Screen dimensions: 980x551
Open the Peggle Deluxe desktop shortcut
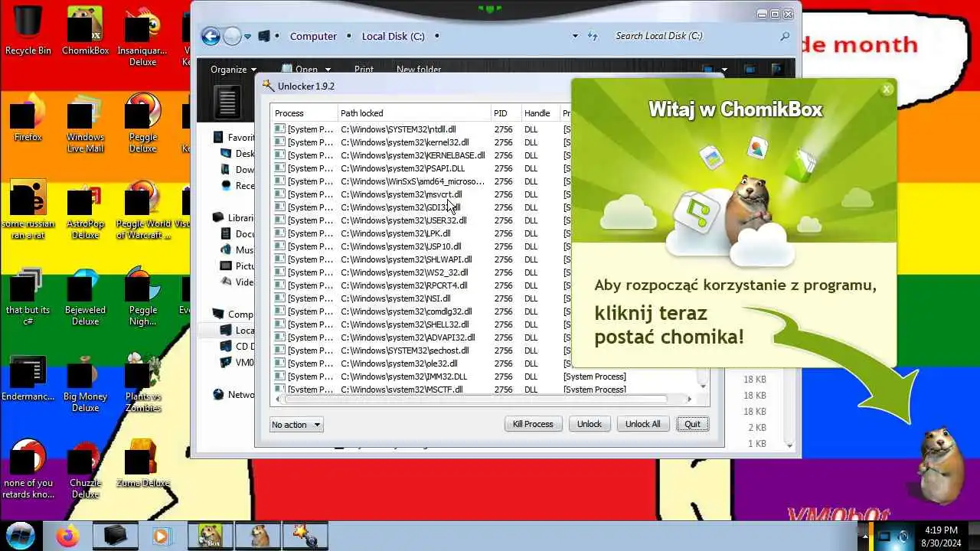pos(142,122)
